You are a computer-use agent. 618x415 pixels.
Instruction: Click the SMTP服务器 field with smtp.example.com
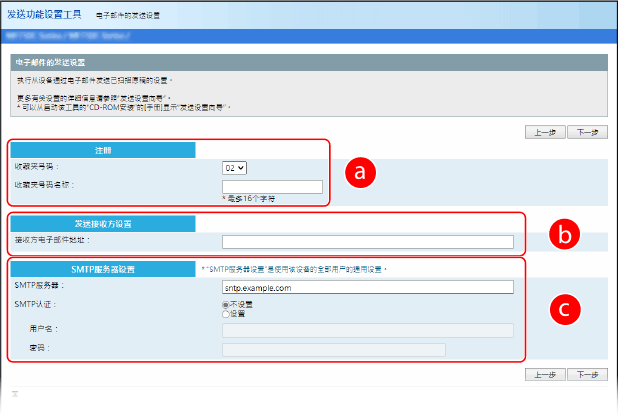pyautogui.click(x=367, y=287)
